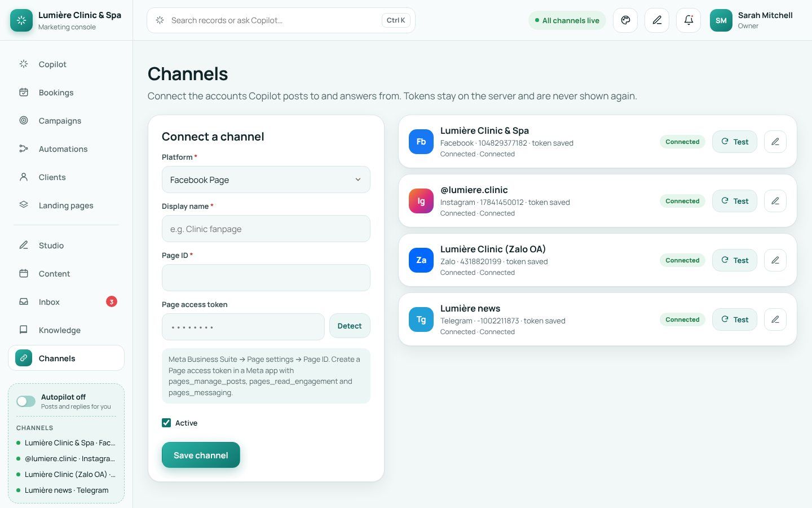Open the Inbox
The image size is (812, 508).
coord(67,302)
